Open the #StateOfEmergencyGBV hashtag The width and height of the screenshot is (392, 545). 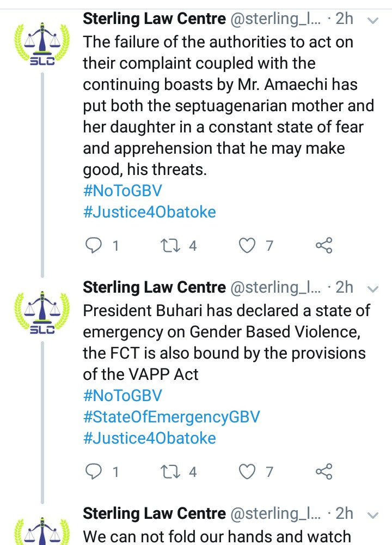[x=171, y=417]
